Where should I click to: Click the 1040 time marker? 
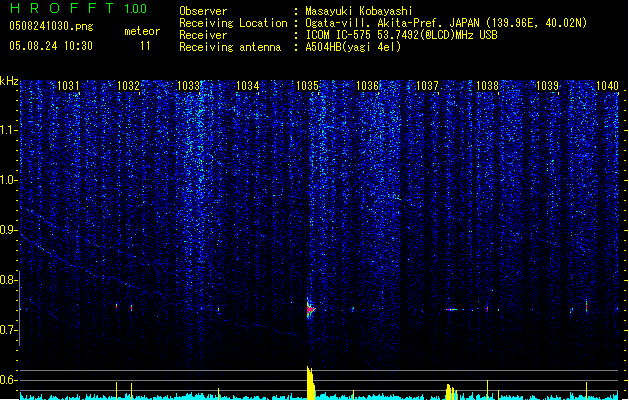[607, 86]
